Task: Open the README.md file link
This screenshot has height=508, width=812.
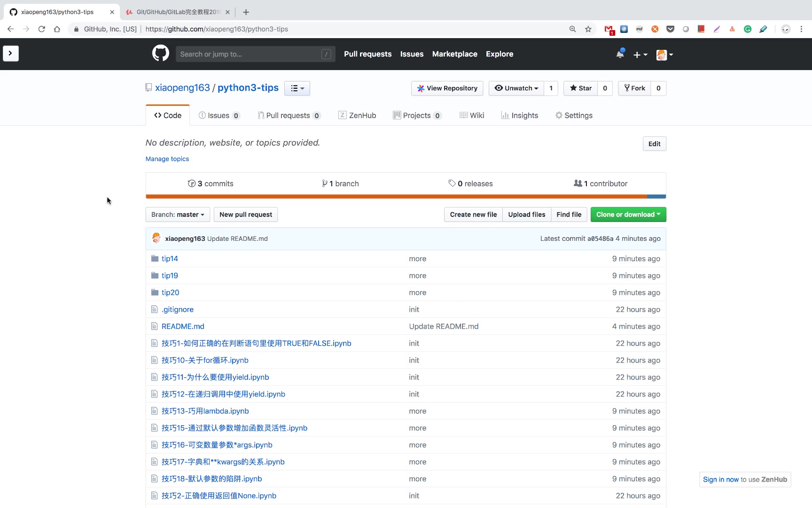Action: [183, 326]
